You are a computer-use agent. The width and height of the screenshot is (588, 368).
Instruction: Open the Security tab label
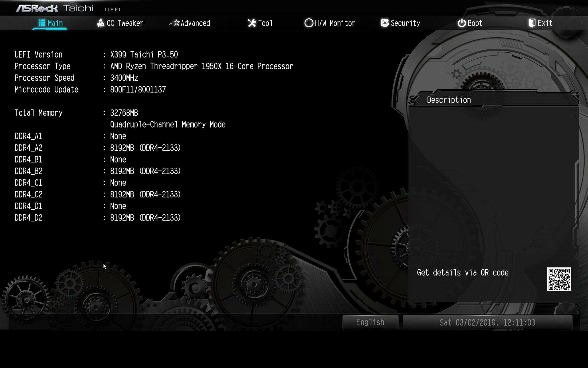(405, 23)
